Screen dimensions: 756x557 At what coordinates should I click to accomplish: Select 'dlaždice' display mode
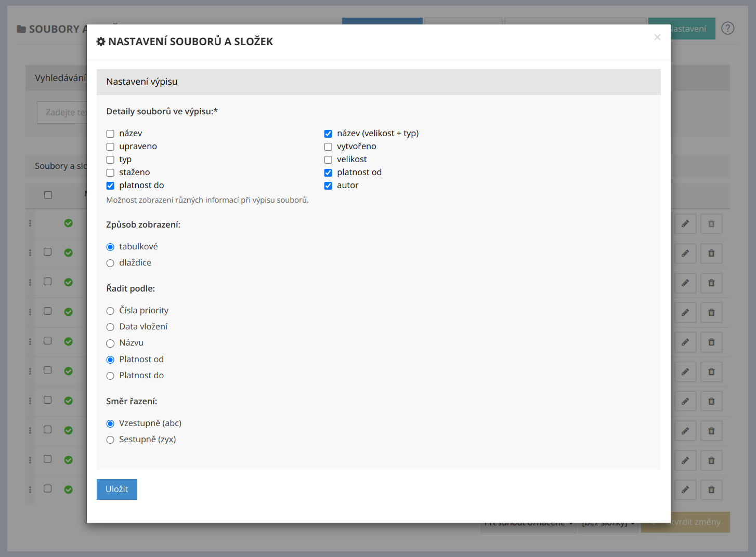coord(110,263)
